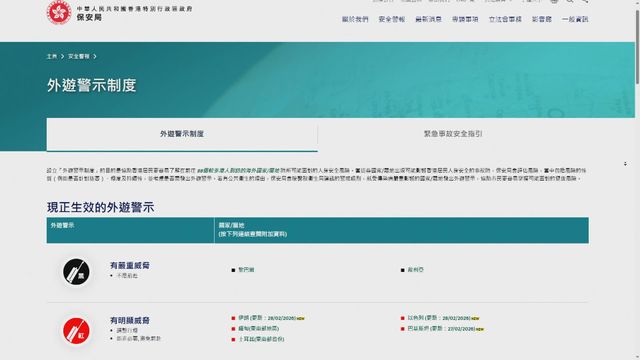Open the 安全警報 menu
This screenshot has height=360, width=640.
pos(392,19)
